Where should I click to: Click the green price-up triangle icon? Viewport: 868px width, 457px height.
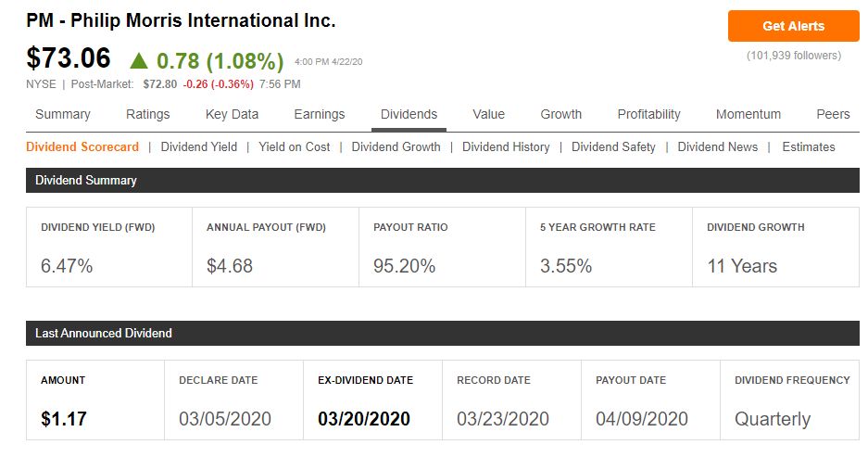click(139, 60)
